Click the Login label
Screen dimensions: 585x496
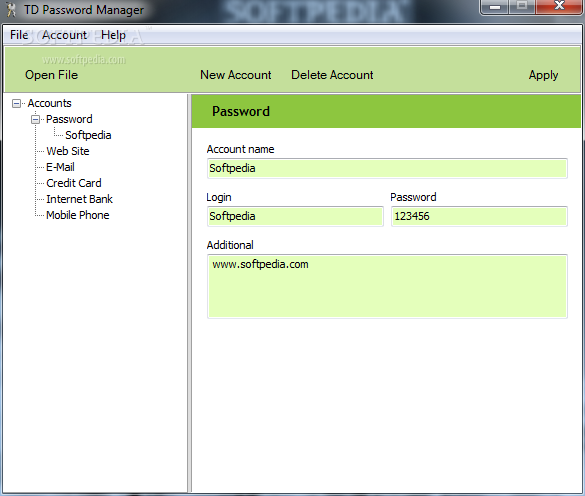tap(219, 197)
